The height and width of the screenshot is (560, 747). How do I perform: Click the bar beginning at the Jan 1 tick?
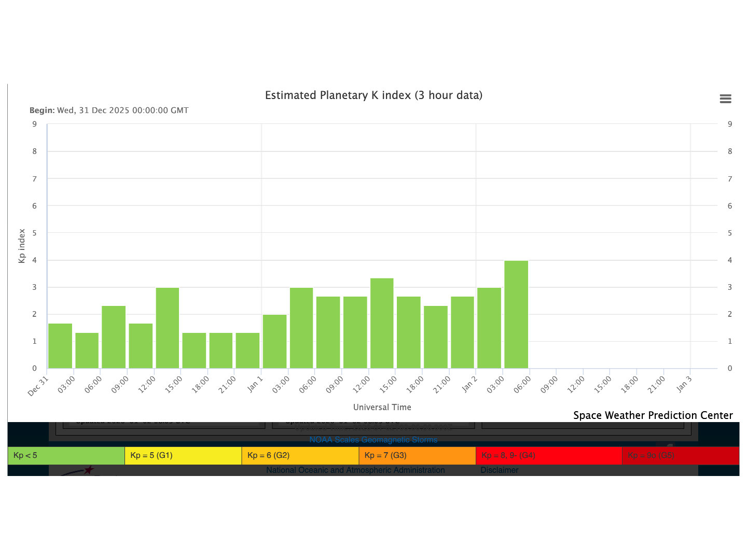pos(274,341)
